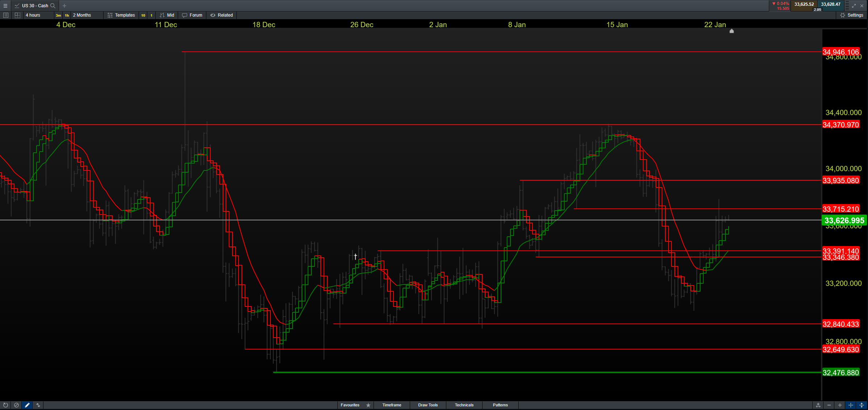This screenshot has height=410, width=868.
Task: Add a new chart tab with plus icon
Action: pyautogui.click(x=64, y=5)
